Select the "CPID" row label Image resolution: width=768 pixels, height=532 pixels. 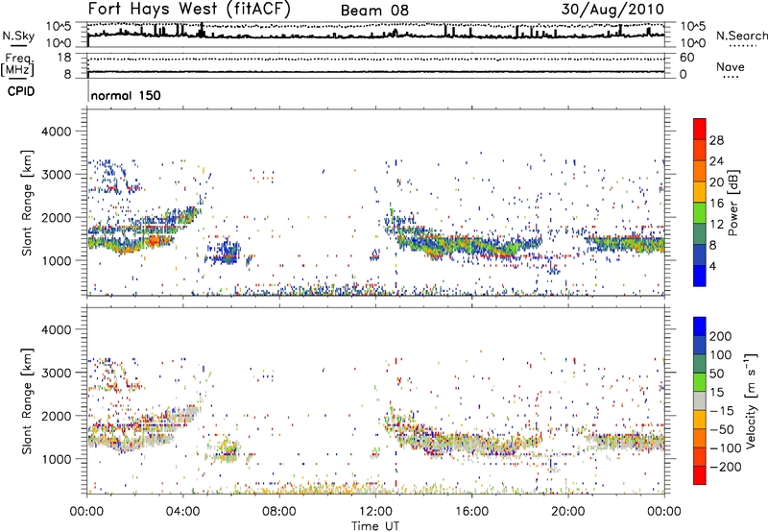point(21,91)
